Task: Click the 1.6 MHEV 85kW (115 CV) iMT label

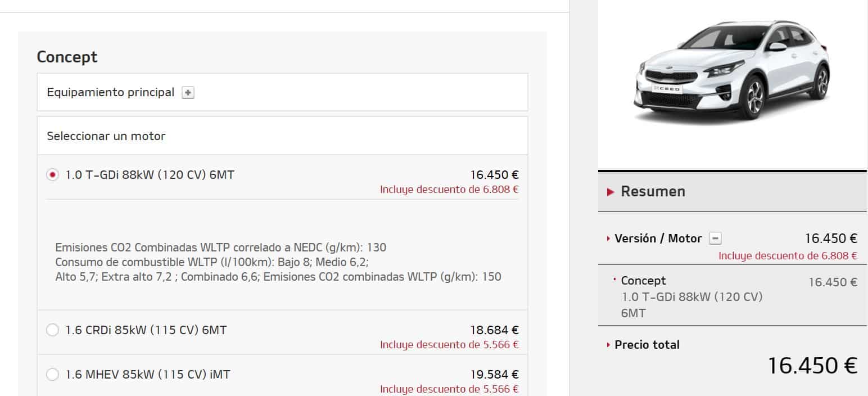Action: point(148,374)
